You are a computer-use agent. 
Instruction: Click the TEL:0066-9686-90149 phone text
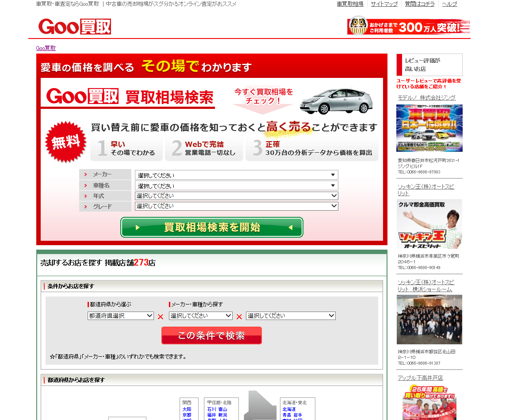pos(419,268)
